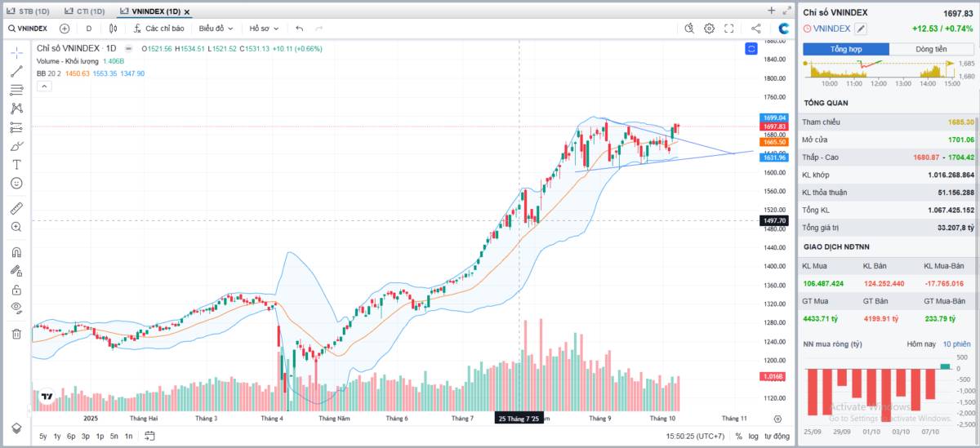Collapse the indicator legend chevron
Screen dimensions: 980x448
pos(43,86)
